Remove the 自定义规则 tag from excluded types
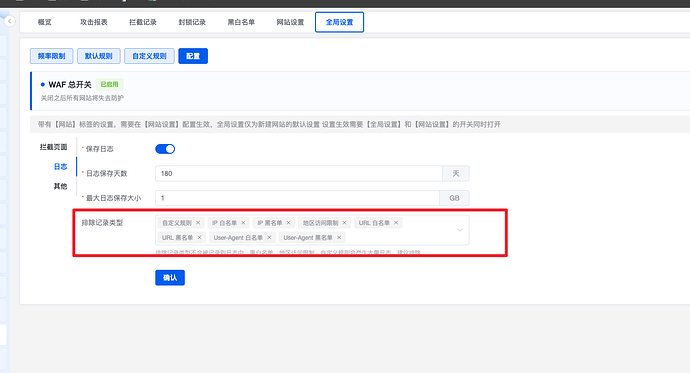 pyautogui.click(x=198, y=223)
